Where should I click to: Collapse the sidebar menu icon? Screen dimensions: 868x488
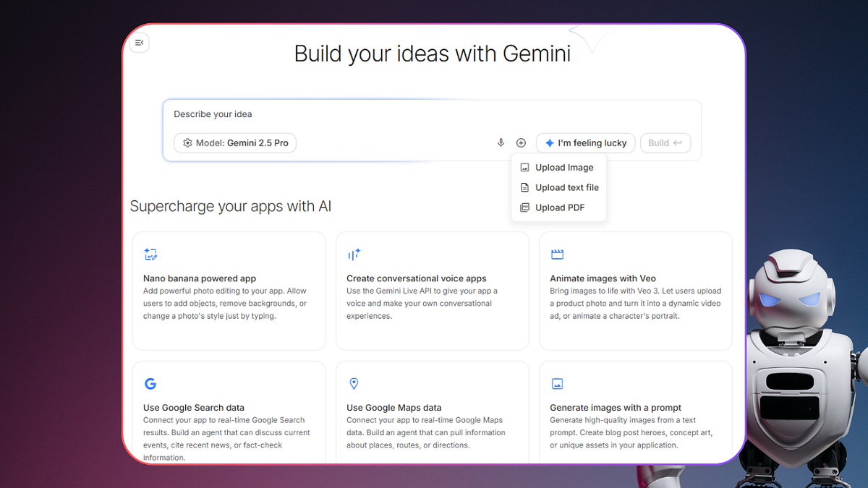140,43
